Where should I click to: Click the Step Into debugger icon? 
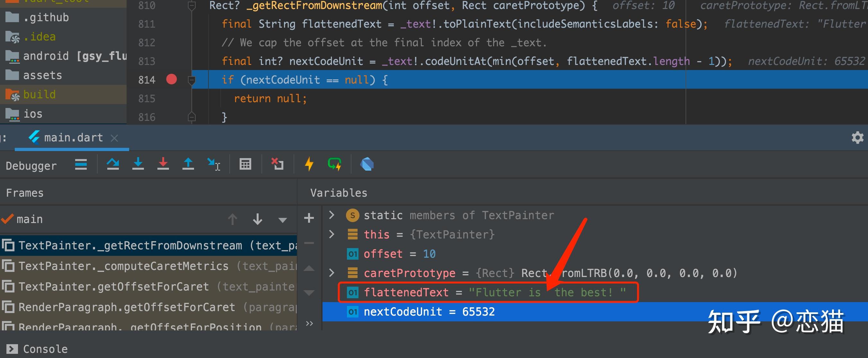pyautogui.click(x=138, y=165)
